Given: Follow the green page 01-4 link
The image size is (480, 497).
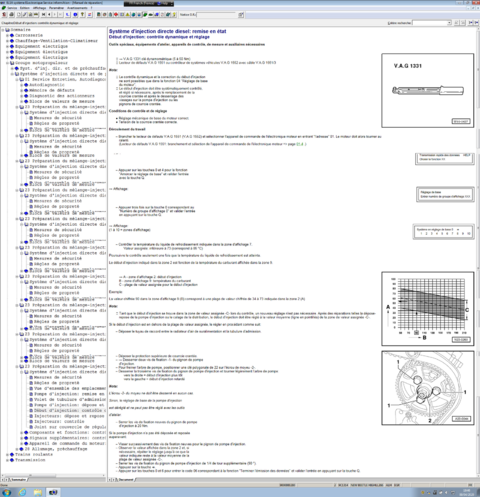Looking at the screenshot, I should (300, 144).
